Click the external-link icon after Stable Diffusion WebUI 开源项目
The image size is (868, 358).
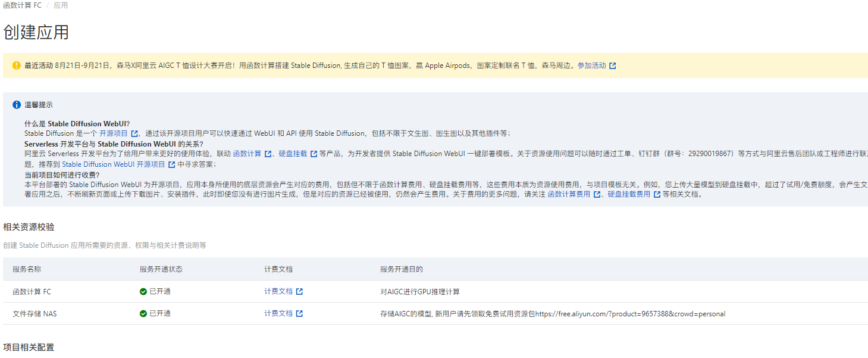pos(172,164)
